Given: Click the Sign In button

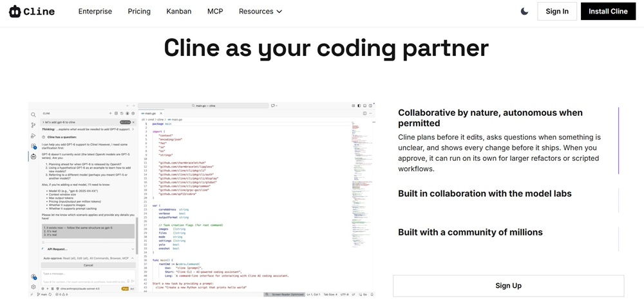Looking at the screenshot, I should [x=556, y=12].
